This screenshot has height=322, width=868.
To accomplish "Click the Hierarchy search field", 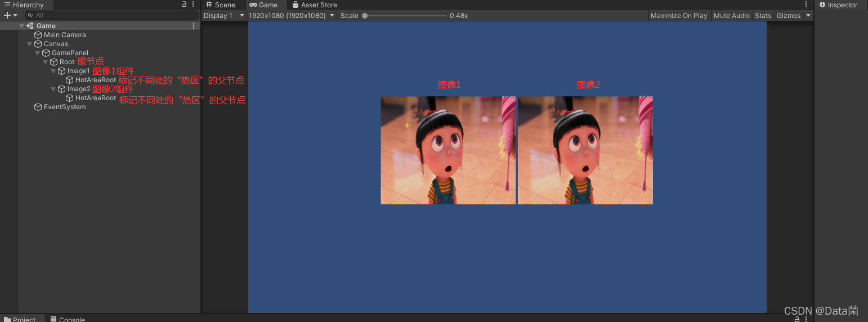I will click(112, 15).
